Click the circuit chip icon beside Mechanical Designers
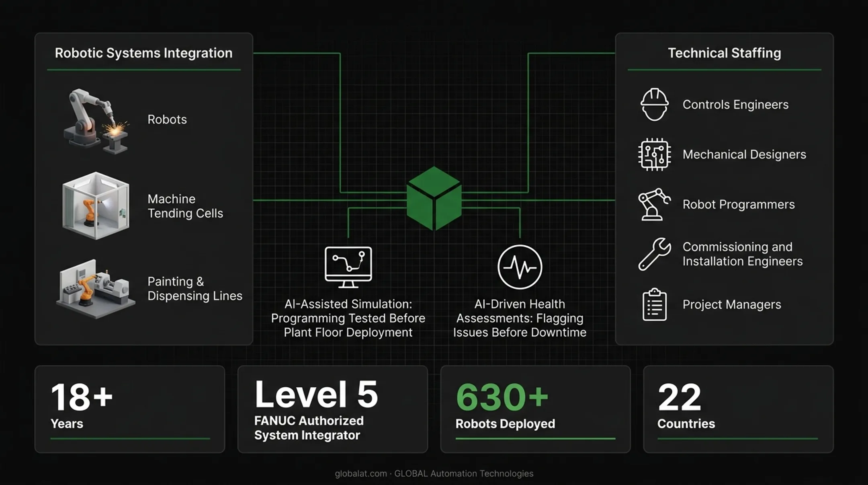The width and height of the screenshot is (868, 485). 655,154
